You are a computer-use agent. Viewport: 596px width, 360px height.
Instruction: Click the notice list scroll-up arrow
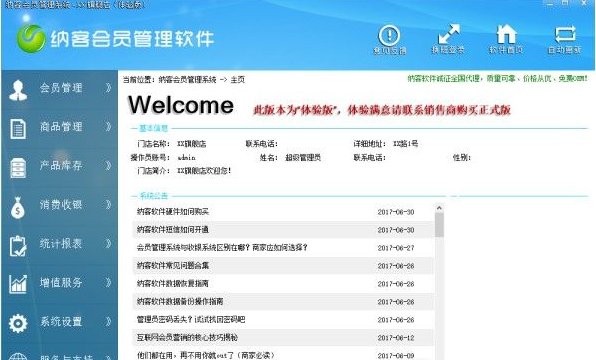coord(439,208)
